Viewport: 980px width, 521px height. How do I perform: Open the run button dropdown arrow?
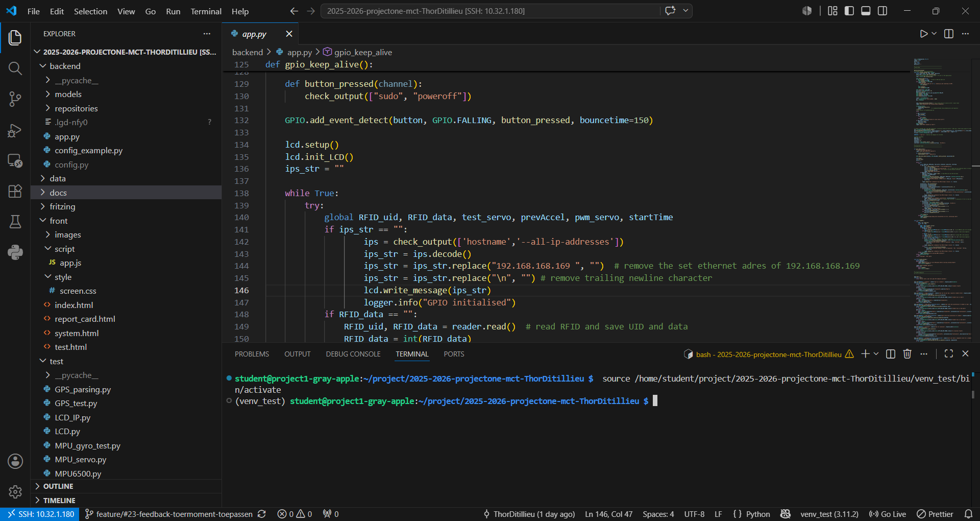pyautogui.click(x=934, y=34)
